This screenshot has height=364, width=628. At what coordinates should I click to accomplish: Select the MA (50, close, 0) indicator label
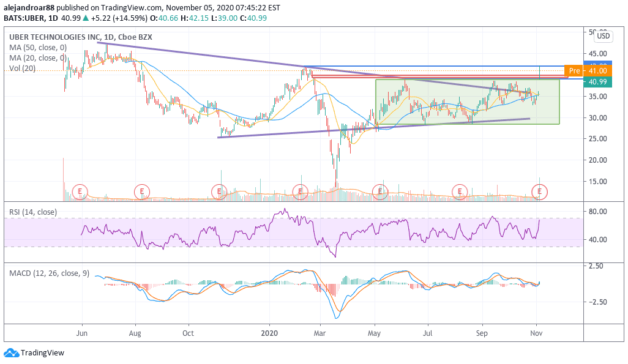[38, 48]
